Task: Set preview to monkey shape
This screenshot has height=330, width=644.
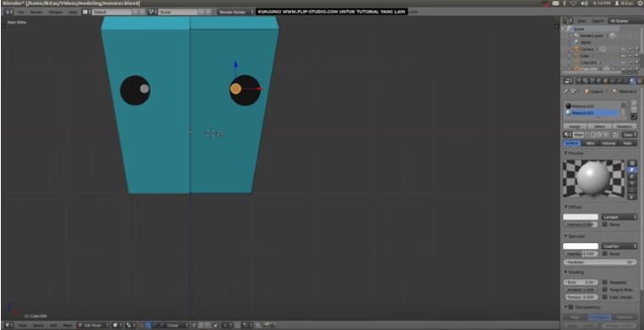Action: click(632, 183)
